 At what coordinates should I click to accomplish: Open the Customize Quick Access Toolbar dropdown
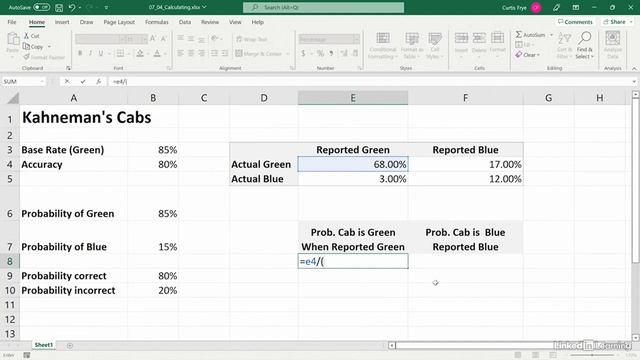click(x=106, y=7)
